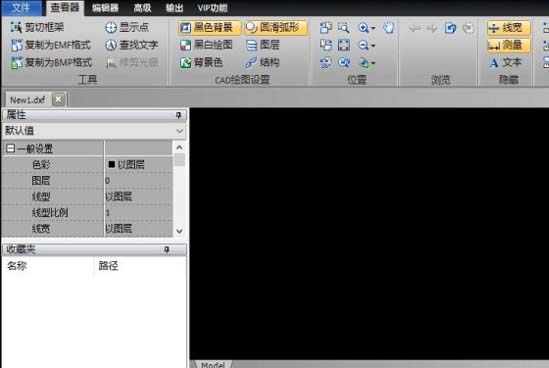This screenshot has width=549, height=368.
Task: Click 复制为BMP格式 copy tool
Action: pos(51,62)
